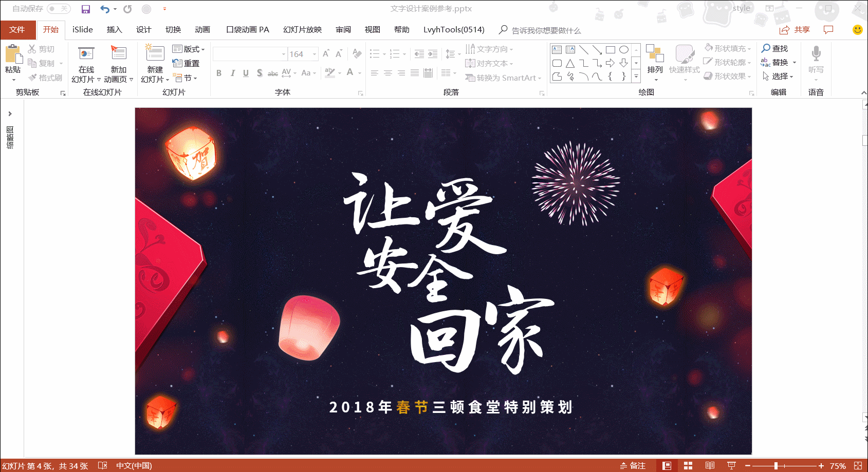The width and height of the screenshot is (868, 472).
Task: Click the numbered list icon
Action: pos(395,53)
